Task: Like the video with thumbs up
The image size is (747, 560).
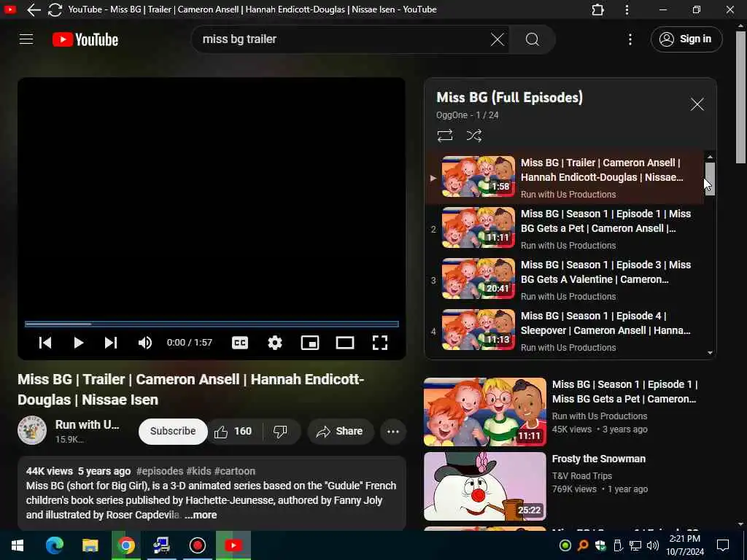Action: coord(233,432)
